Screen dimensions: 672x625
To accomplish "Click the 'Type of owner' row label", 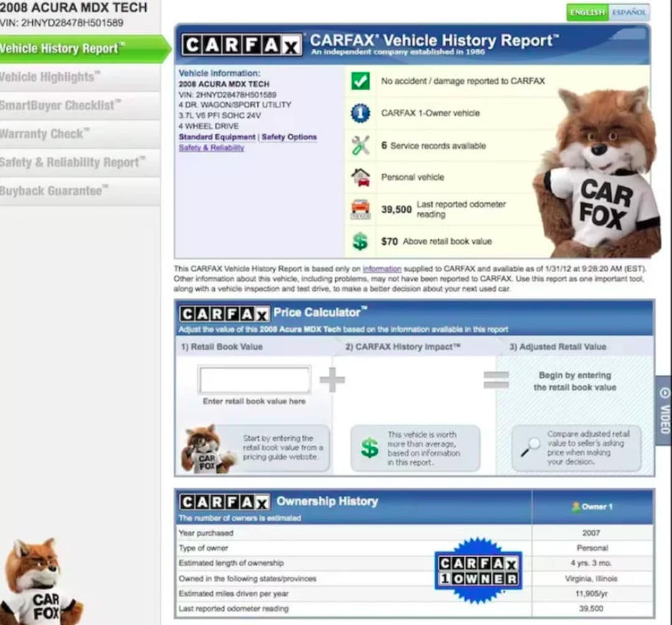I will 203,548.
